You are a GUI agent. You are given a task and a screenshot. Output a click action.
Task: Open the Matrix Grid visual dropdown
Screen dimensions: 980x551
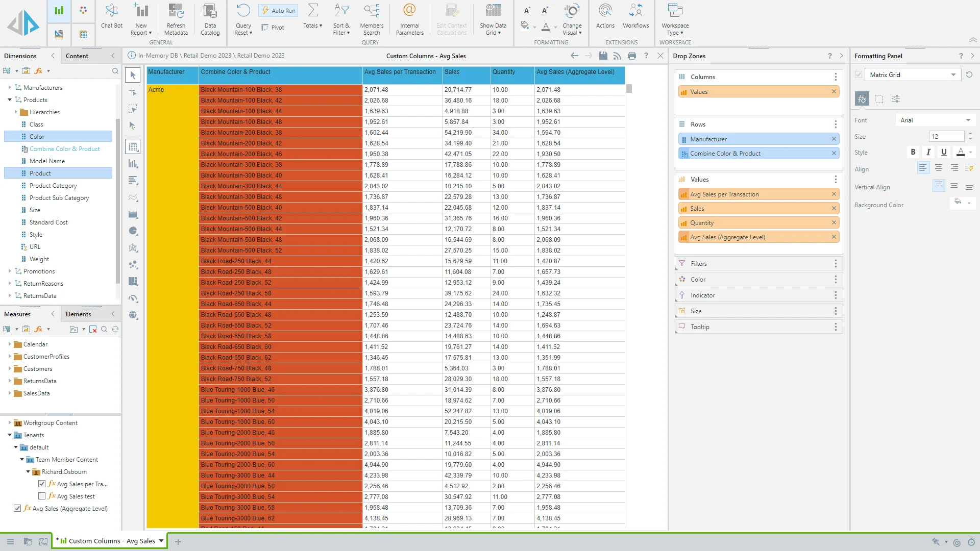953,75
